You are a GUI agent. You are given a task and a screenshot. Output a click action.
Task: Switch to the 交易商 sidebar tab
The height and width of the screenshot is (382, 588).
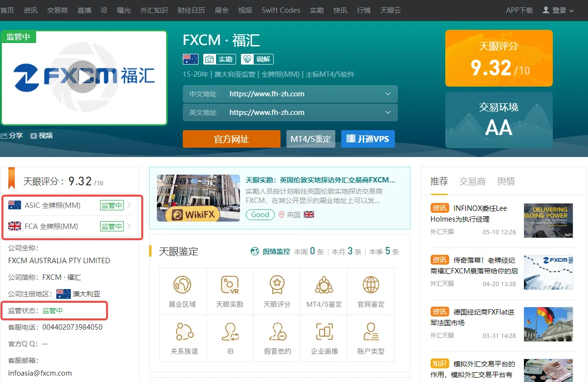(473, 181)
